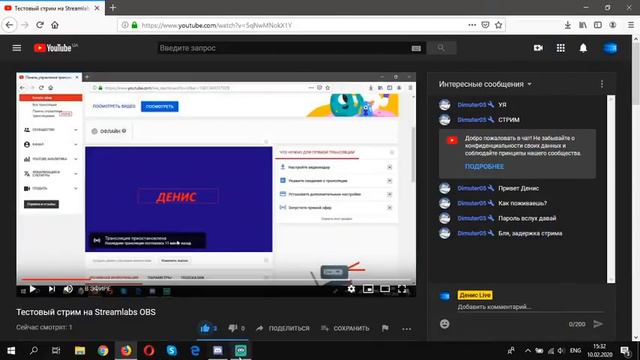Click the YouTube search magnifier button

(x=441, y=48)
